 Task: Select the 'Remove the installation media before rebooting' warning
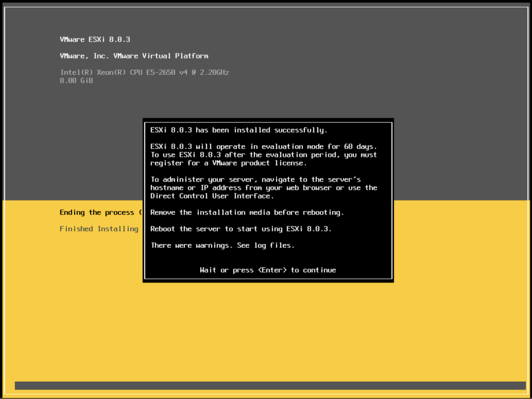247,212
